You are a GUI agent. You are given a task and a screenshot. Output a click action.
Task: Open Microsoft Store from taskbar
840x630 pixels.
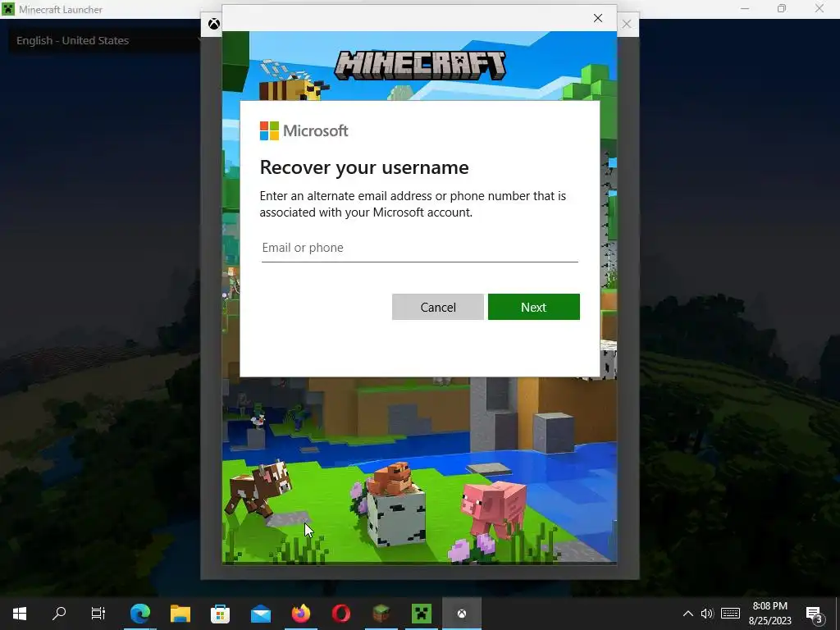point(220,614)
